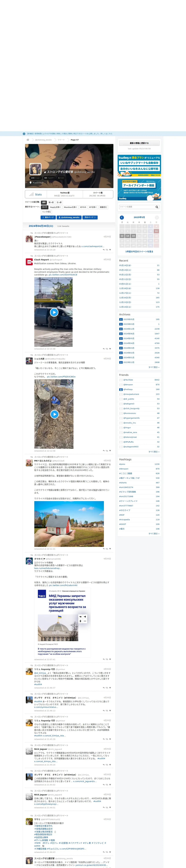Screen dimensions: 186x868
Task: Expand Friends list with すべて表示
Action: pyautogui.click(x=154, y=452)
